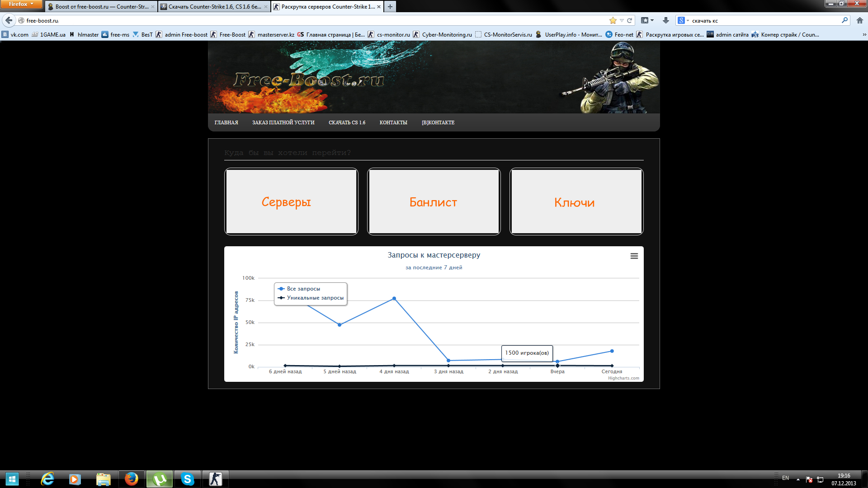Open the Highcharts chart menu icon

coord(634,256)
